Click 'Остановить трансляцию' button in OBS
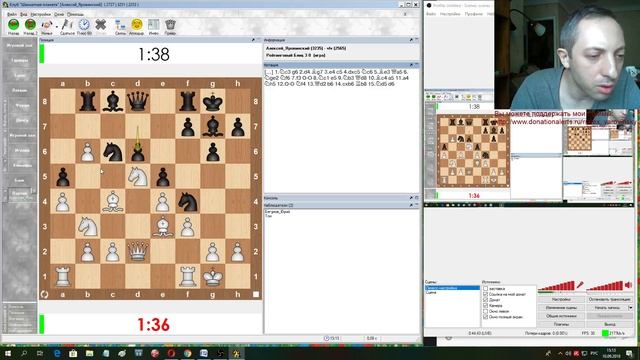The width and height of the screenshot is (640, 360). pos(610,299)
